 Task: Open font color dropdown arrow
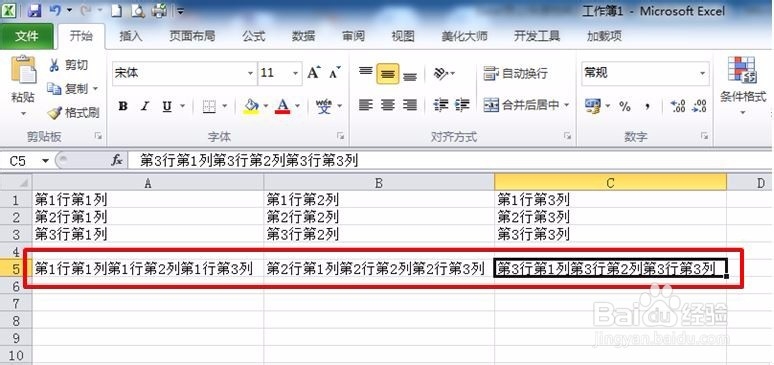297,106
